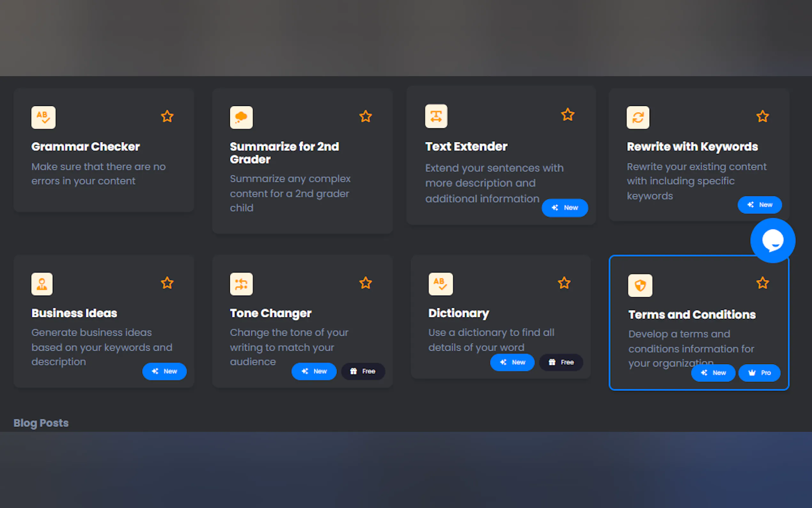Viewport: 812px width, 508px height.
Task: Click the Blog Posts section heading
Action: pos(41,423)
